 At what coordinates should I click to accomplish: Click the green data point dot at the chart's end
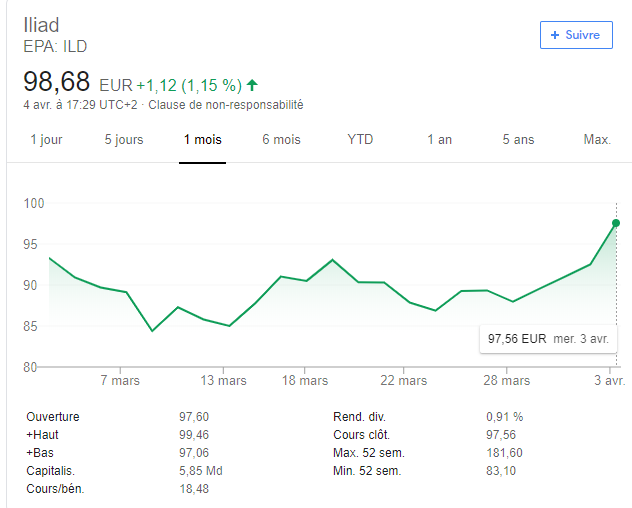(x=616, y=223)
